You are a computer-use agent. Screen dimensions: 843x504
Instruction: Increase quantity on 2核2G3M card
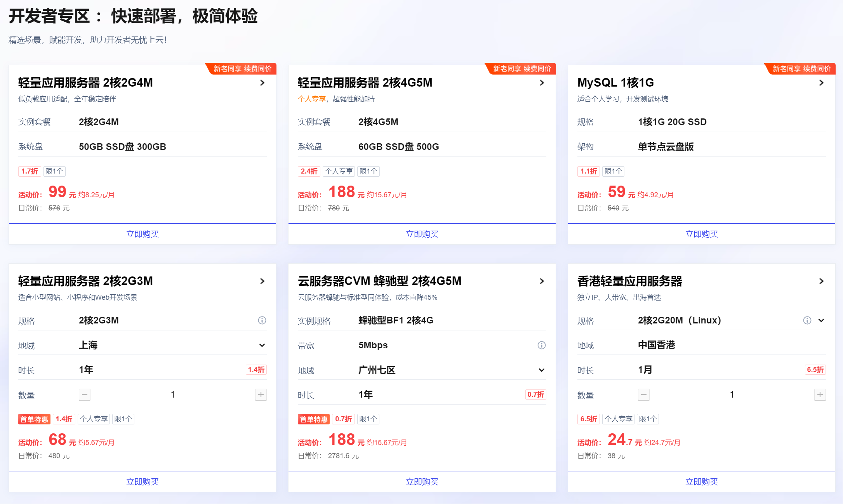pos(261,395)
